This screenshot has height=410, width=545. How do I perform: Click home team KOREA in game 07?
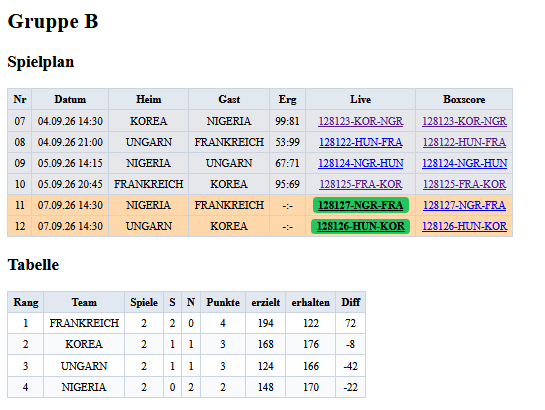tap(149, 121)
